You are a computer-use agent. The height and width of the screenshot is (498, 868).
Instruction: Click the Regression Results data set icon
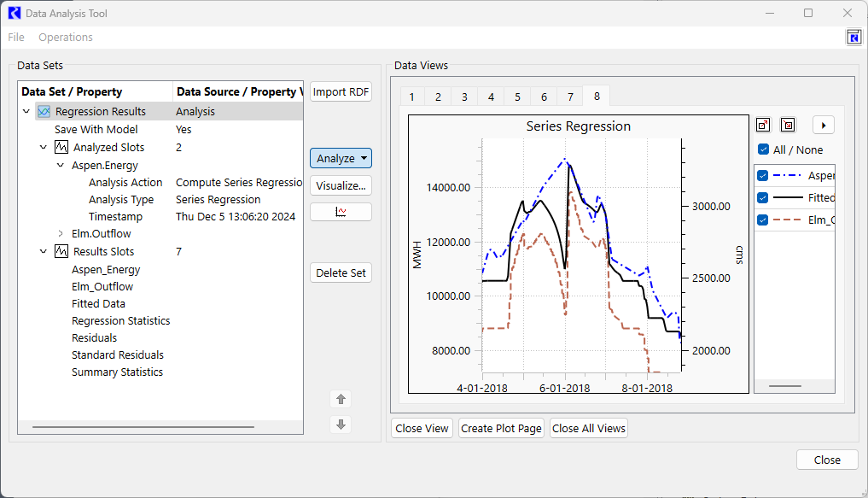point(44,112)
